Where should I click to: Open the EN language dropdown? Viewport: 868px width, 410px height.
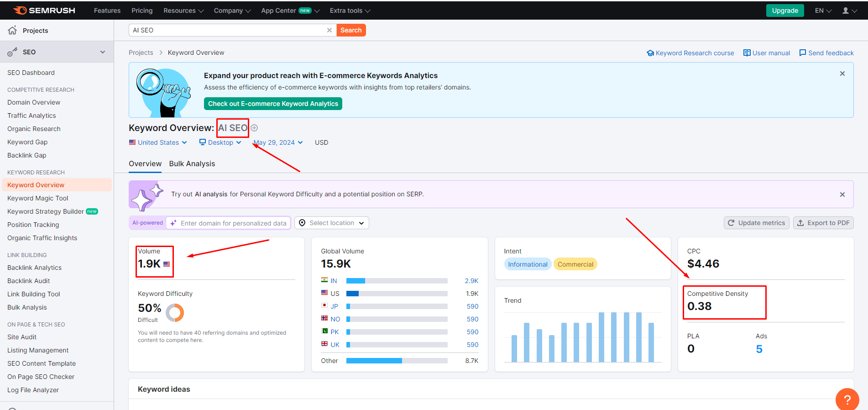pos(823,11)
